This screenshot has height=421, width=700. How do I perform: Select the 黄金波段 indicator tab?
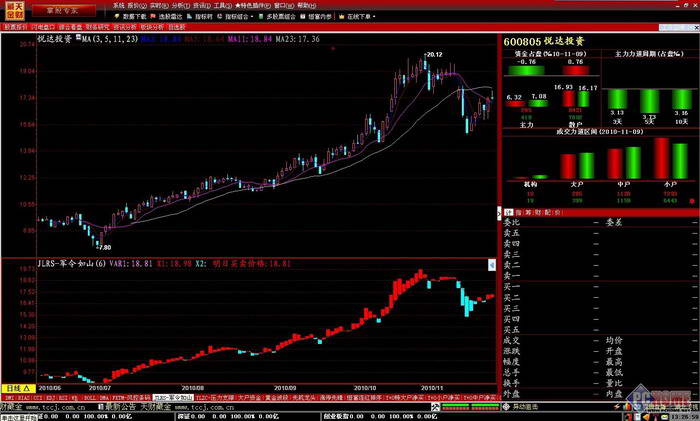(276, 397)
